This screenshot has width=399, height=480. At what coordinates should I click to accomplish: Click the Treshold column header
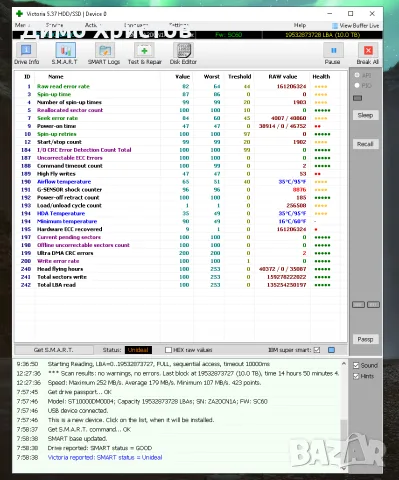pyautogui.click(x=239, y=77)
